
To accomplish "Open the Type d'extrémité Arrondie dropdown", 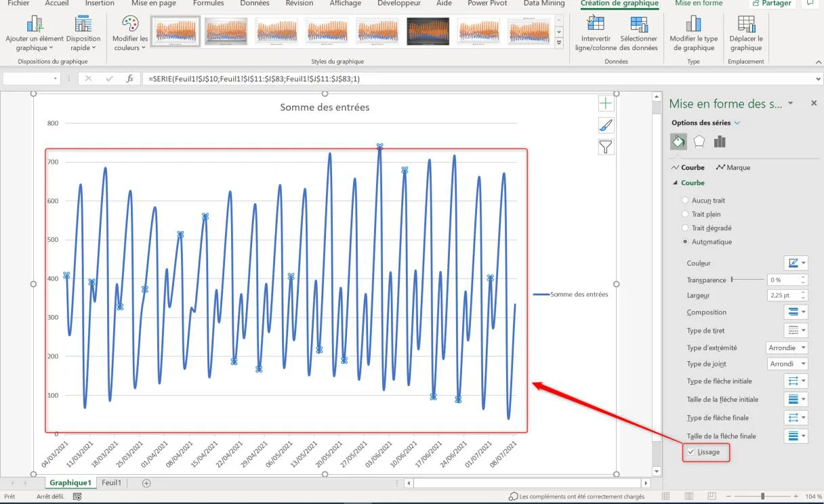I will (787, 348).
